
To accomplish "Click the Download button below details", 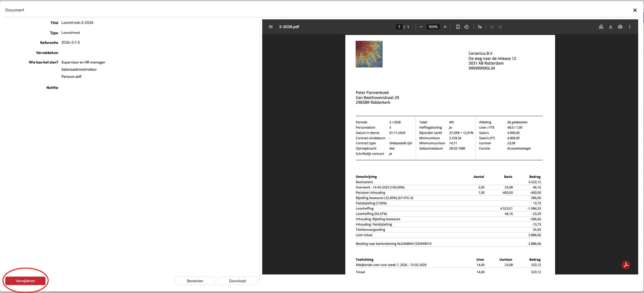I will [237, 281].
